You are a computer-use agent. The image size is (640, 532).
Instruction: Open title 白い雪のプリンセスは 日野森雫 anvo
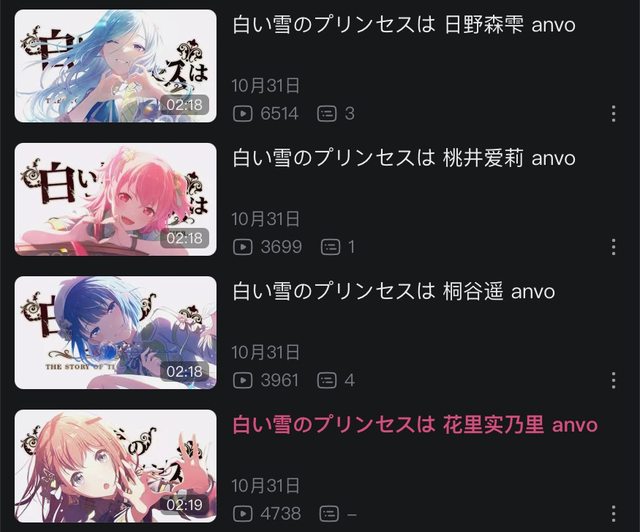click(x=404, y=24)
